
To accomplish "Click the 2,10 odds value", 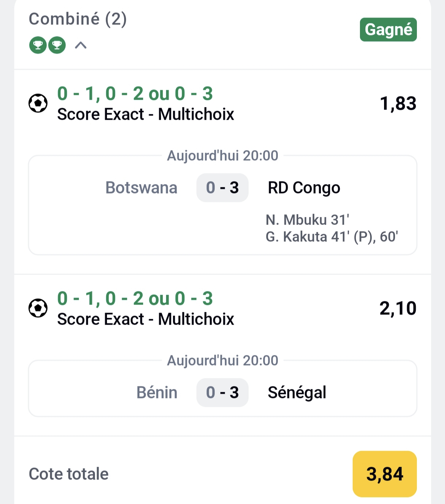I will (x=398, y=308).
